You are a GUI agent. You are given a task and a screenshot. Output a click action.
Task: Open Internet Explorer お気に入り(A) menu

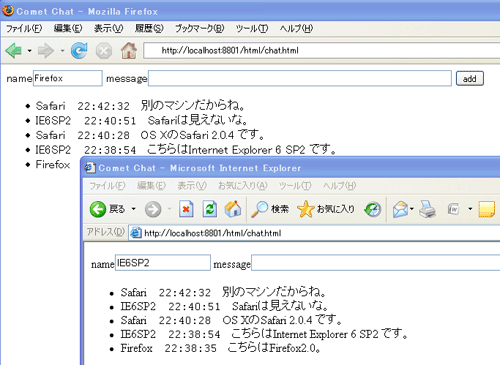[243, 186]
